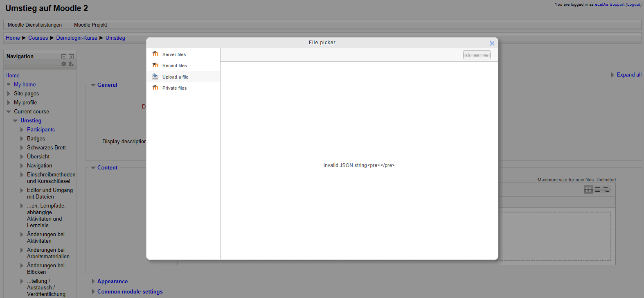This screenshot has height=298, width=644.
Task: Collapse Umstieg course tree node
Action: tap(15, 121)
